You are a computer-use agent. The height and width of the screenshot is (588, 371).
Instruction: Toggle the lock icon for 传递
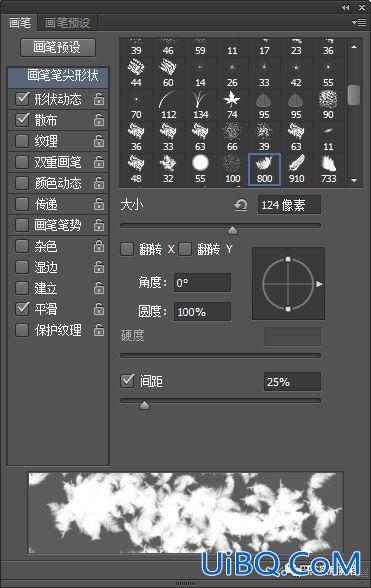pyautogui.click(x=99, y=204)
